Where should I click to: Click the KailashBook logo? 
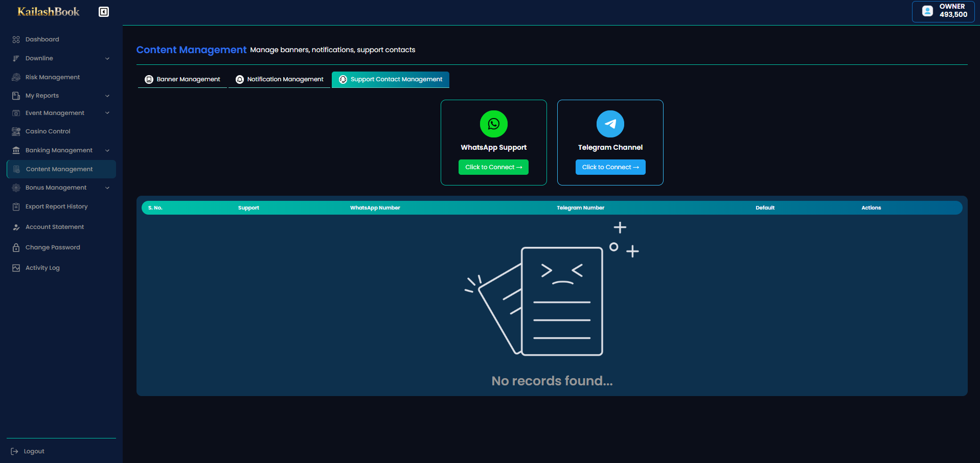click(49, 12)
